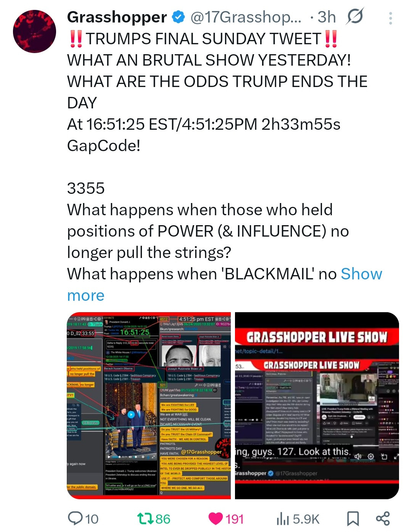Open video settings gear icon
412x532 pixels.
pos(371,456)
